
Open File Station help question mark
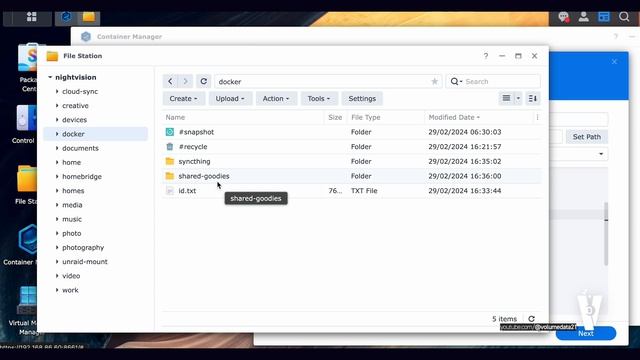(x=486, y=56)
